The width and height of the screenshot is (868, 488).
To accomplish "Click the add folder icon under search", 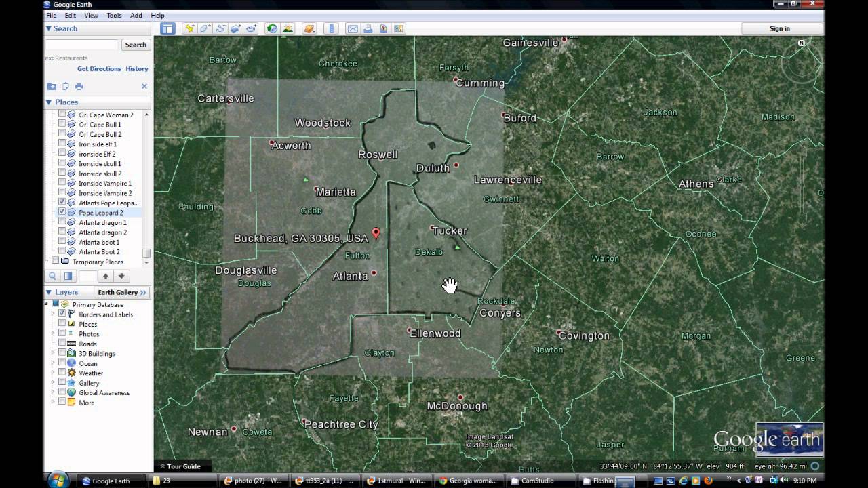I will tap(52, 86).
